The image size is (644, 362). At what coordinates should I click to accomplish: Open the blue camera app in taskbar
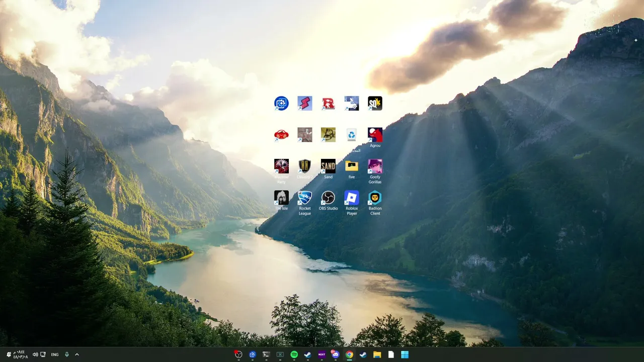pyautogui.click(x=253, y=354)
